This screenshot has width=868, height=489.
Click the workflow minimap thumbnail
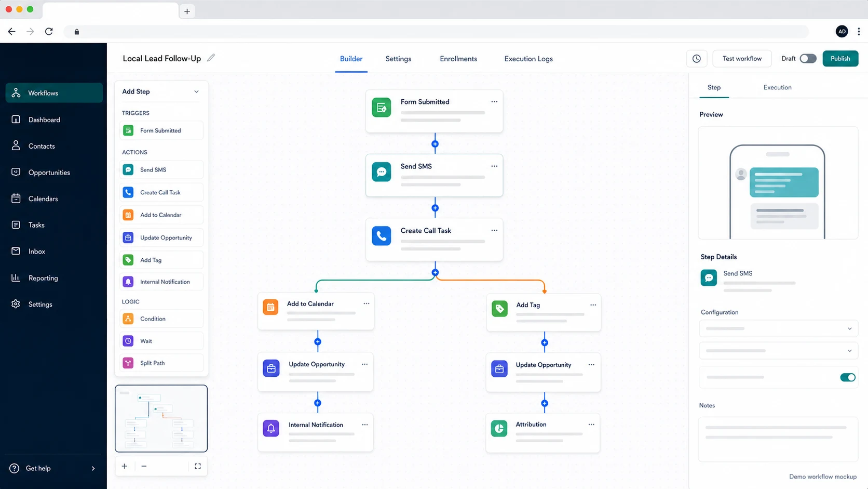tap(161, 418)
